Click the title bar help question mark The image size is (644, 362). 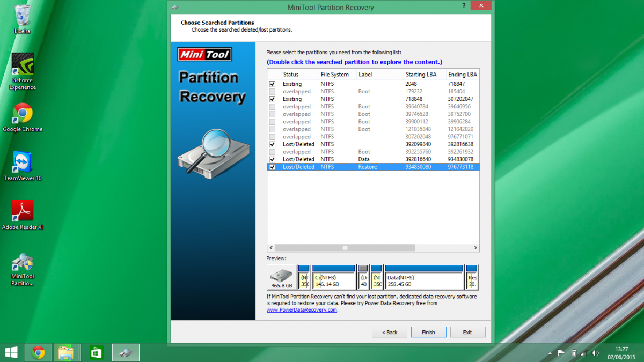tap(463, 5)
